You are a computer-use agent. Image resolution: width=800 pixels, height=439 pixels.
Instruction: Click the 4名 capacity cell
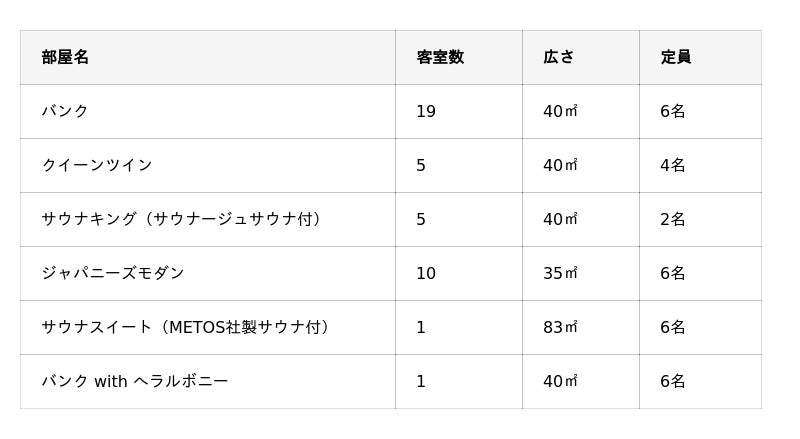[672, 166]
